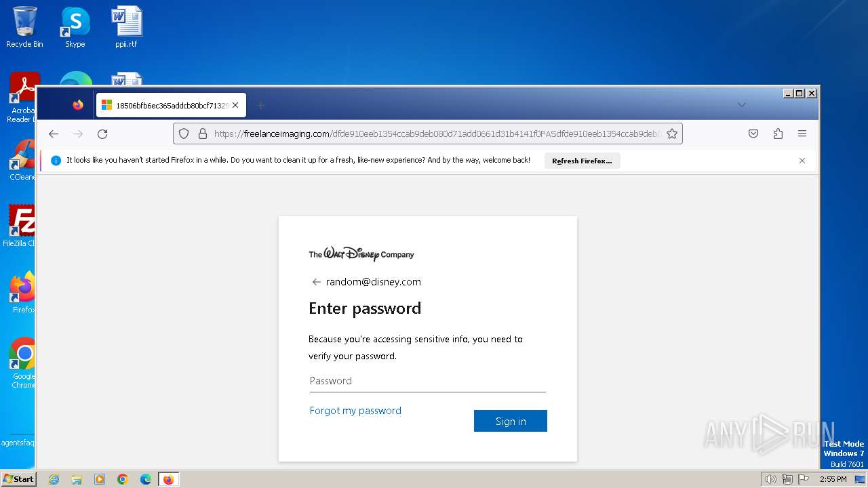This screenshot has width=868, height=488.
Task: Launch Chrome from the taskbar
Action: tap(123, 479)
